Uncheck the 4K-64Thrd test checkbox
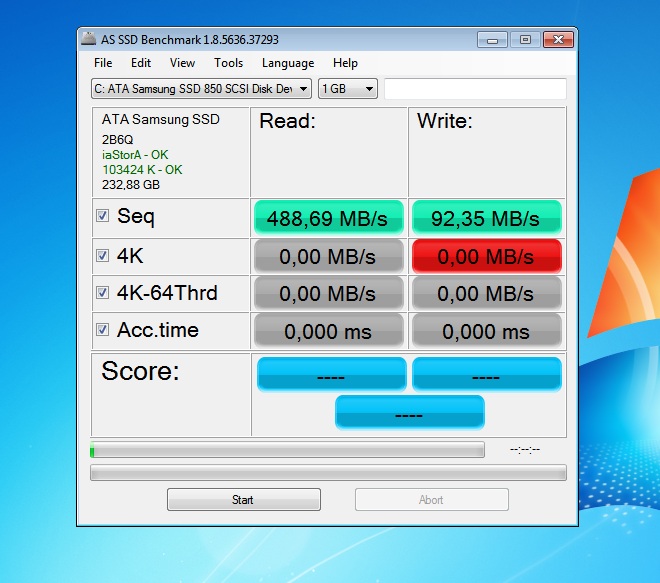The image size is (660, 583). [102, 293]
